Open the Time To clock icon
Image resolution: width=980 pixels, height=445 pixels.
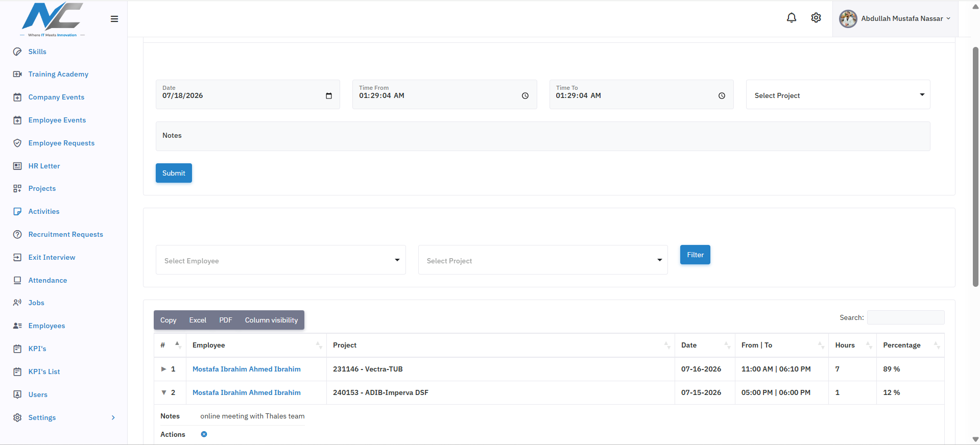point(722,95)
